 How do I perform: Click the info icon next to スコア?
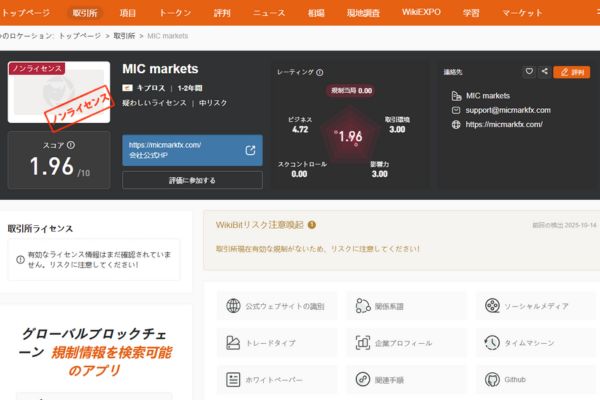click(x=71, y=145)
